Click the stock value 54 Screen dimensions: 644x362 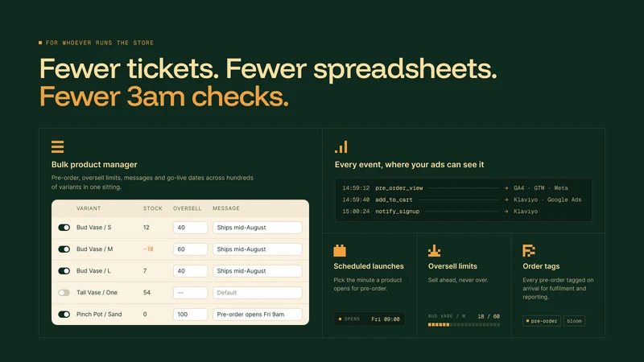coord(147,293)
